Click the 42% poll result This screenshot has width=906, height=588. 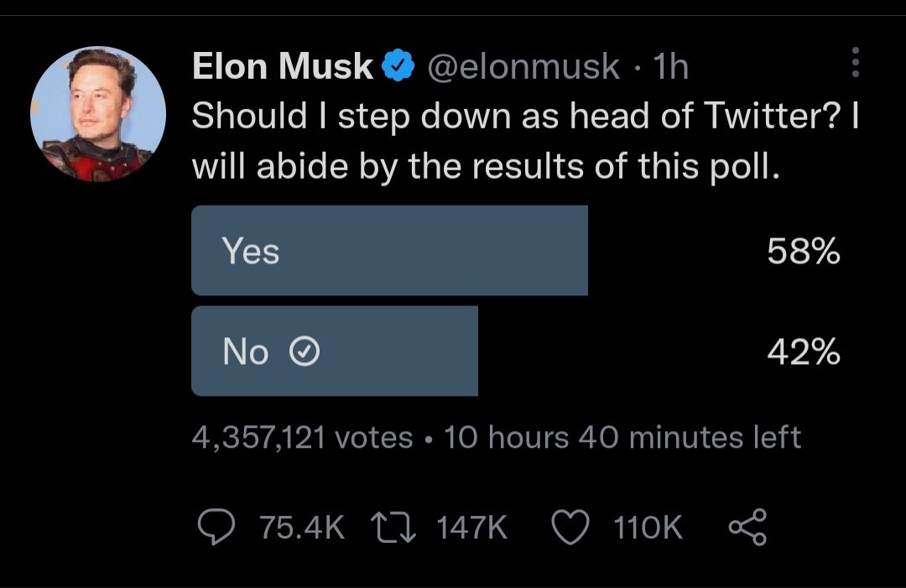click(803, 353)
